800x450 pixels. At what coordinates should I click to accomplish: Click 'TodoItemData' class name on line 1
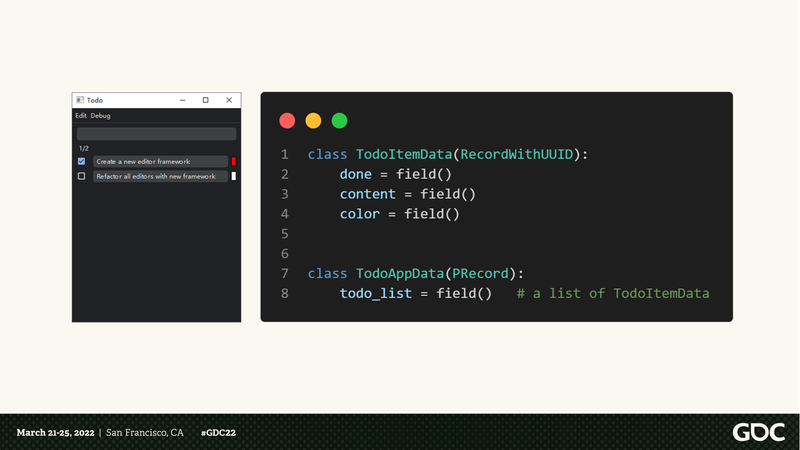click(404, 154)
